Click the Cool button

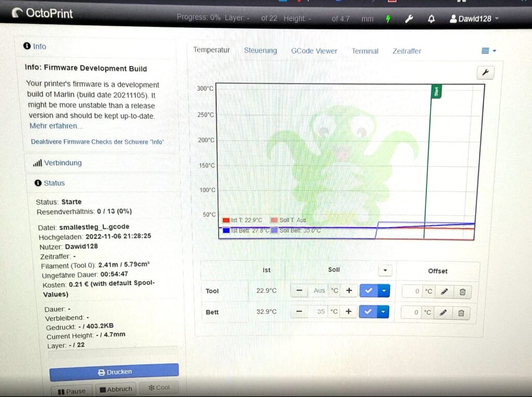[159, 388]
